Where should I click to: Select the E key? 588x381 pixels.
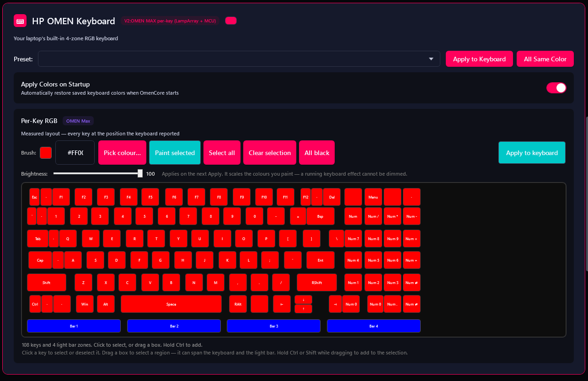112,239
